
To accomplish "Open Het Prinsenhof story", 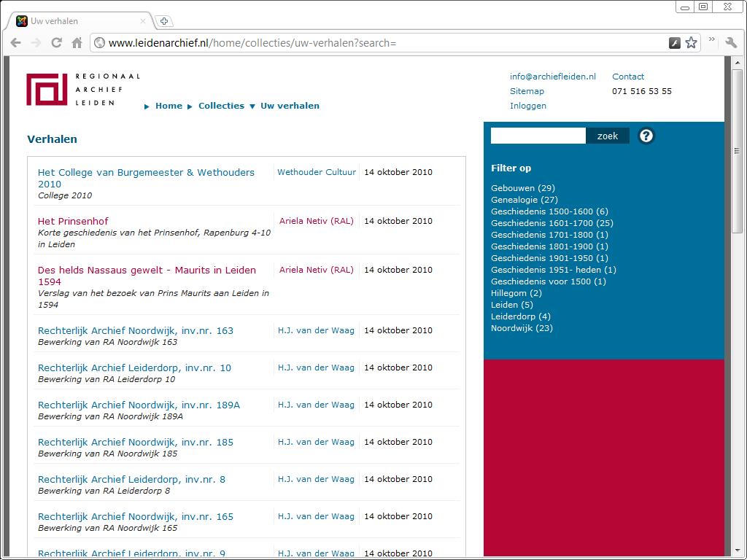I will 73,221.
